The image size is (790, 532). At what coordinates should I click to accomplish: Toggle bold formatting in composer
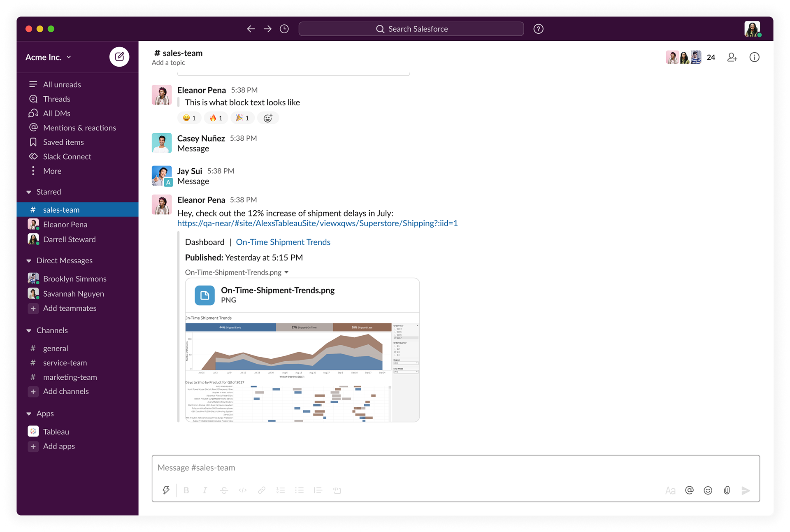click(186, 490)
